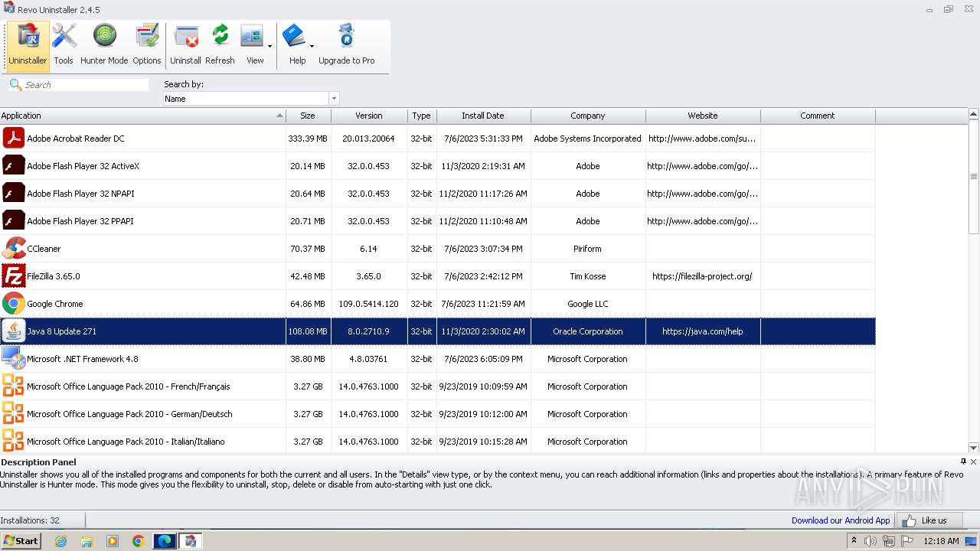Open Microsoft Edge taskbar icon

coord(165,541)
